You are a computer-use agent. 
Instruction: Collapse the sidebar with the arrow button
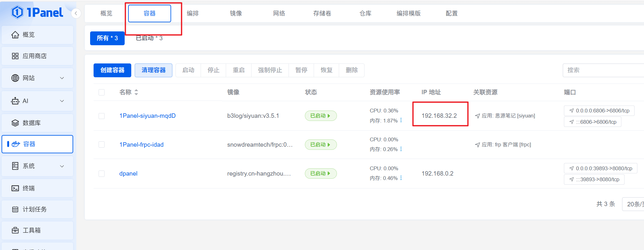[76, 13]
